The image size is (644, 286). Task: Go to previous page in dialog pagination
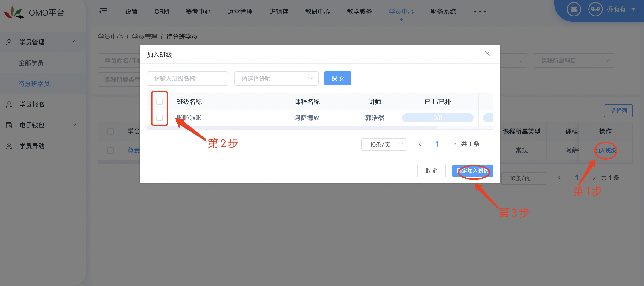[420, 144]
